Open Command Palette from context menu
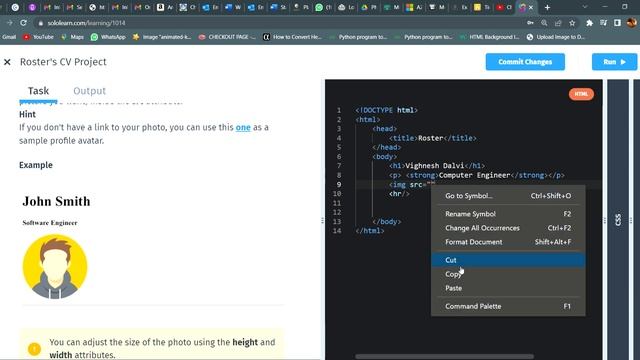The width and height of the screenshot is (640, 360). pyautogui.click(x=508, y=306)
